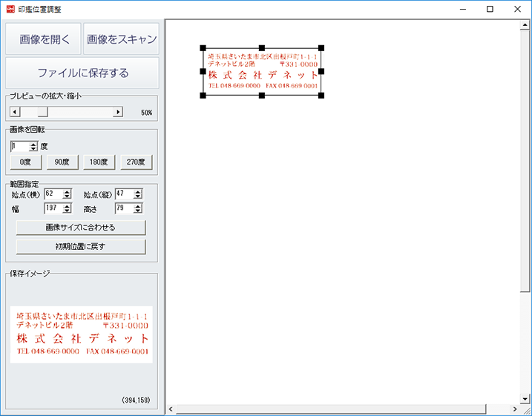Maximize the 印鑑位置調整 window
532x416 pixels.
(490, 9)
